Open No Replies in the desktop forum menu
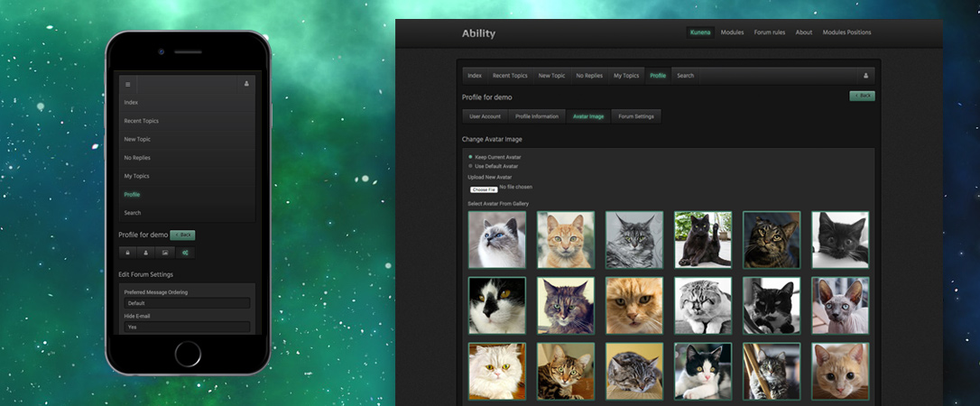Image resolution: width=980 pixels, height=406 pixels. tap(589, 76)
